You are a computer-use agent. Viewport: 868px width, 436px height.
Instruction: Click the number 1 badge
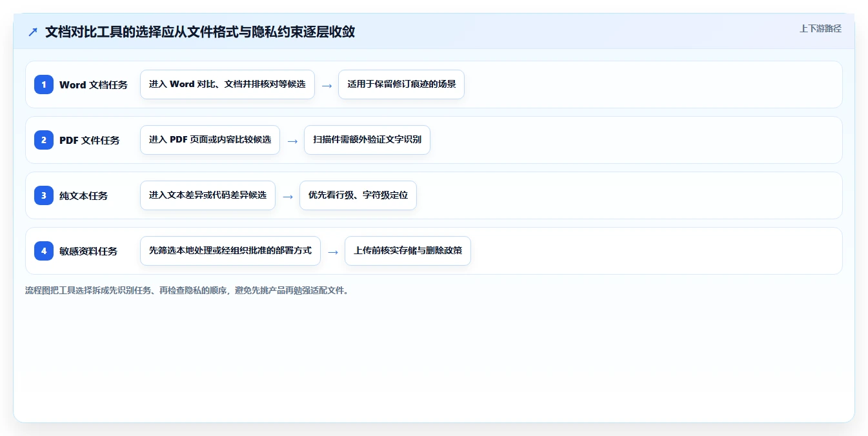44,84
